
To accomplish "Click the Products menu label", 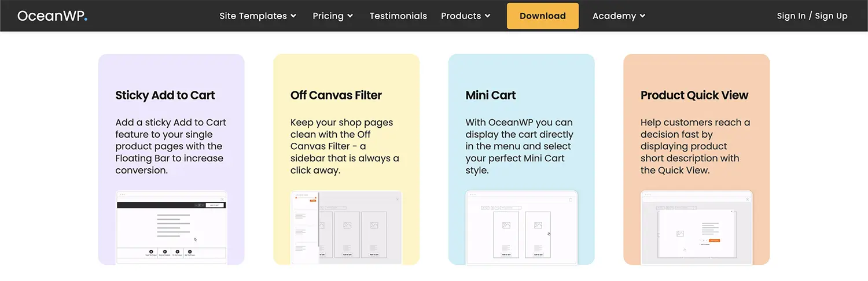I will (461, 16).
